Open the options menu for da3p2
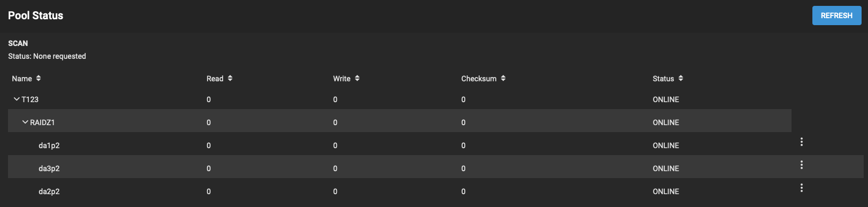This screenshot has width=868, height=207. [801, 165]
